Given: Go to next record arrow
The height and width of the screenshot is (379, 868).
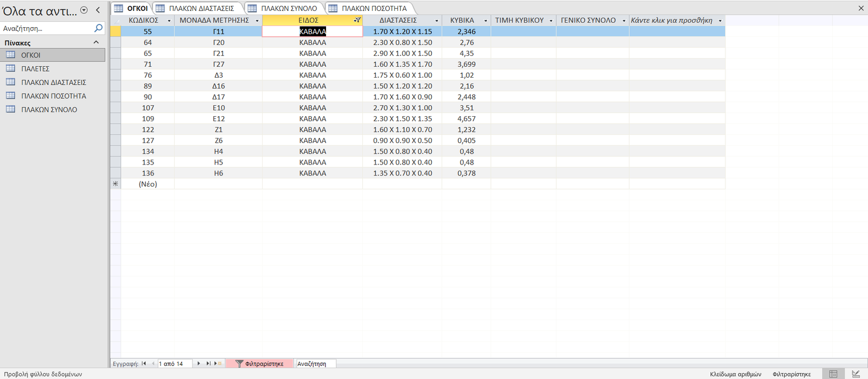Looking at the screenshot, I should tap(199, 364).
